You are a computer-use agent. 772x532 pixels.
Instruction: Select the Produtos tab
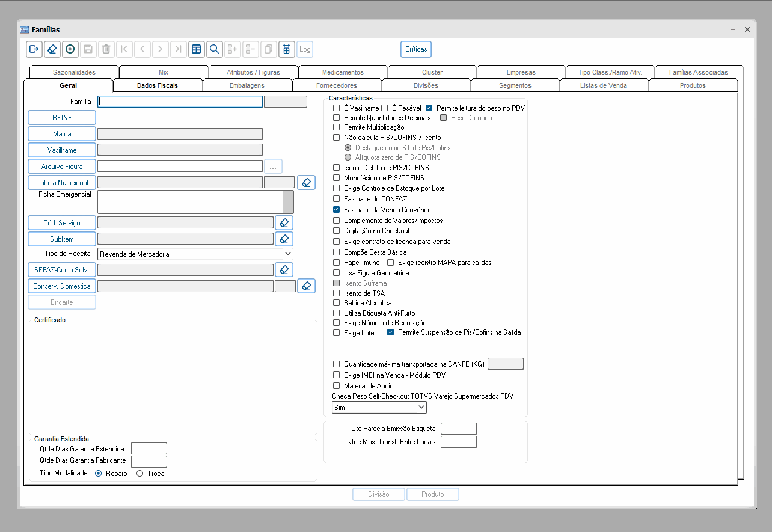[x=693, y=85]
